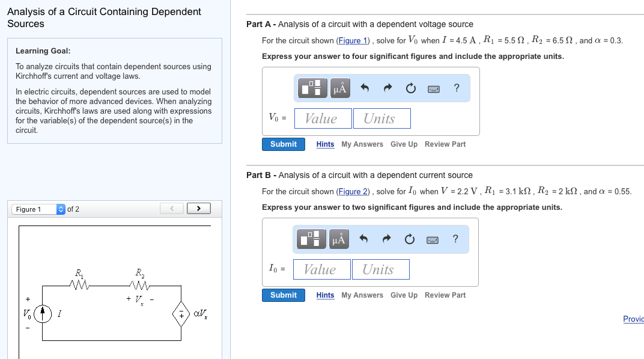Viewport: 644px width, 359px height.
Task: Click the reset icon in Part A toolbar
Action: [410, 88]
